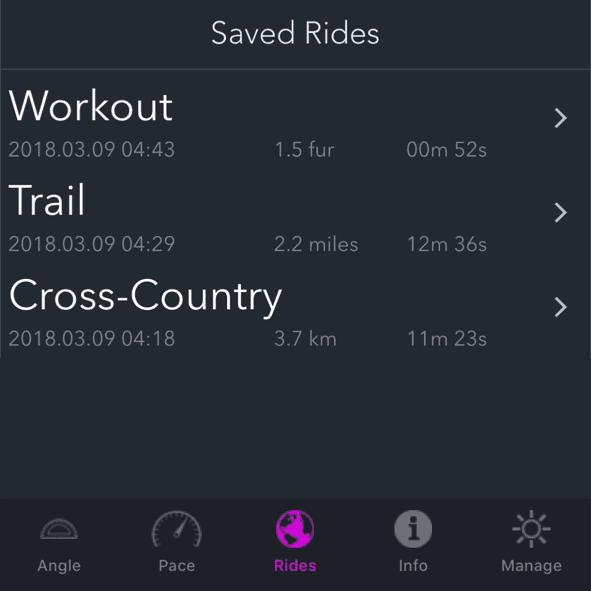Switch to the Pace tab label
The height and width of the screenshot is (591, 591).
pos(177,565)
